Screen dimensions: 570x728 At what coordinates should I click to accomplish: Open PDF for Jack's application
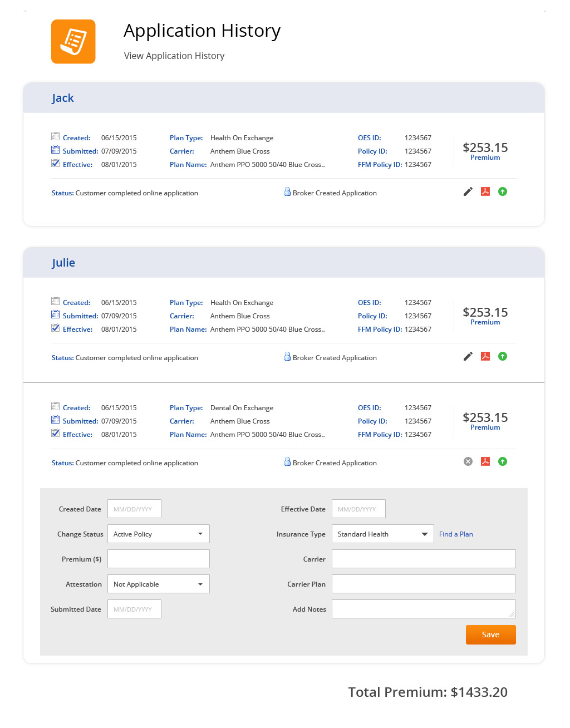point(485,191)
